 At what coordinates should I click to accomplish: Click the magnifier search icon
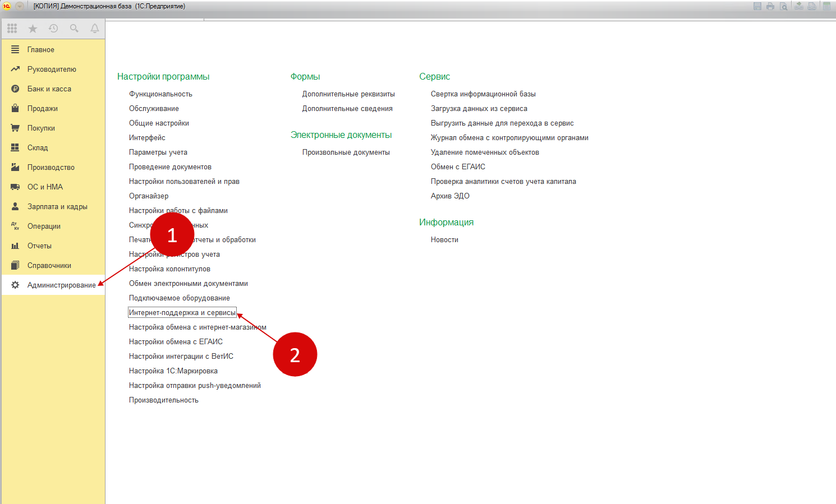pyautogui.click(x=74, y=28)
